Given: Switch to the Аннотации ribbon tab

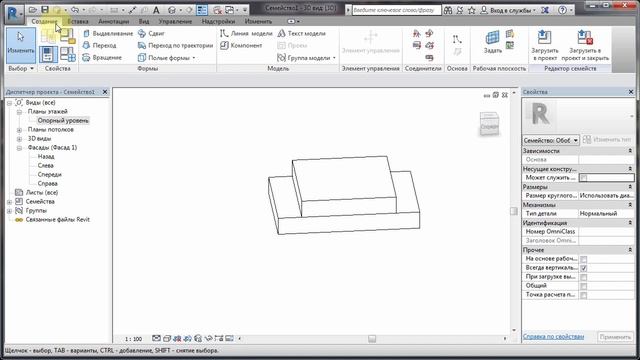Looking at the screenshot, I should [x=114, y=21].
